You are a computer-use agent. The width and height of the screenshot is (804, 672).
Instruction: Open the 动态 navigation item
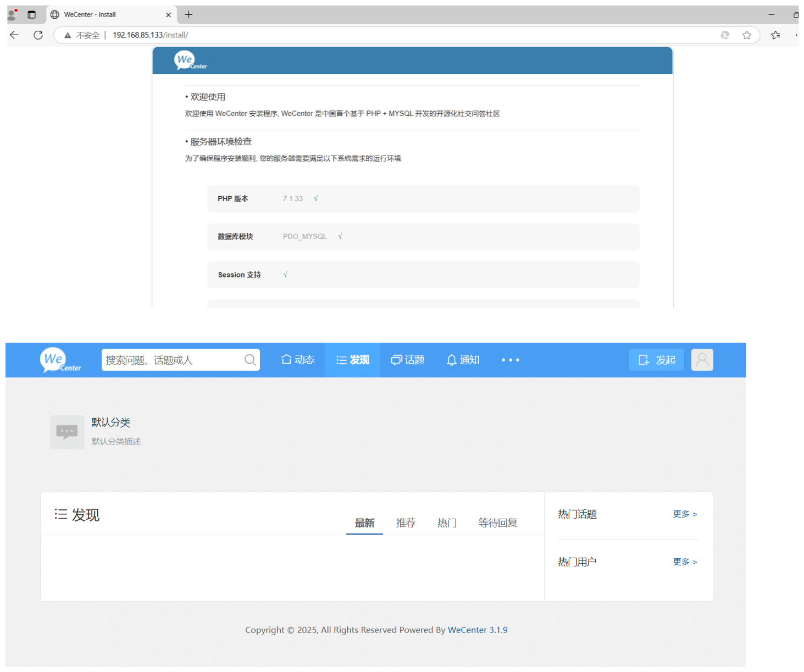[x=297, y=360]
